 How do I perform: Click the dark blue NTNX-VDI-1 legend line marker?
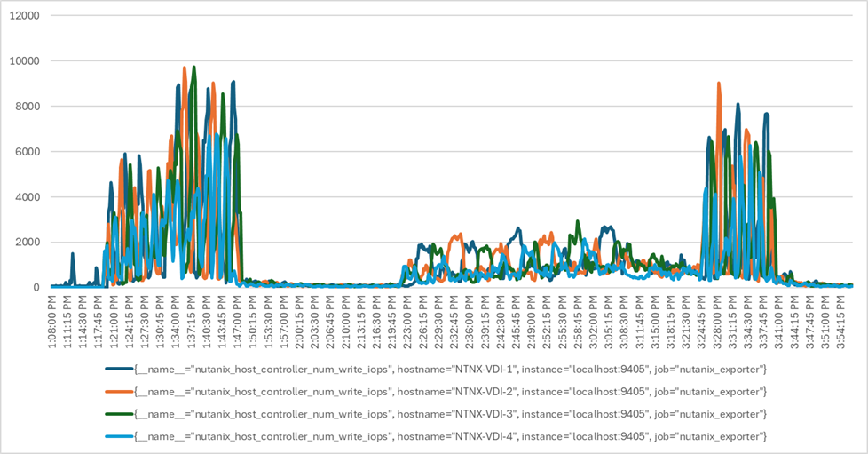(x=119, y=370)
